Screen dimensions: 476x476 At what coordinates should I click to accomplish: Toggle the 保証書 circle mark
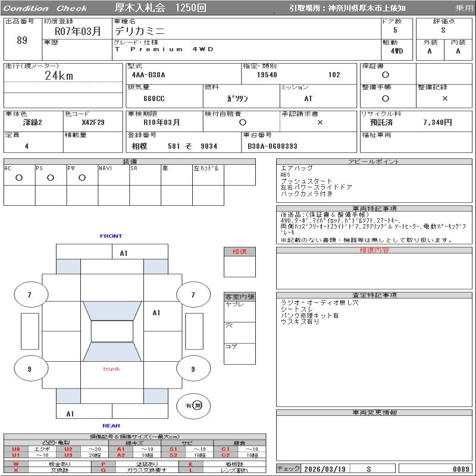tap(386, 75)
